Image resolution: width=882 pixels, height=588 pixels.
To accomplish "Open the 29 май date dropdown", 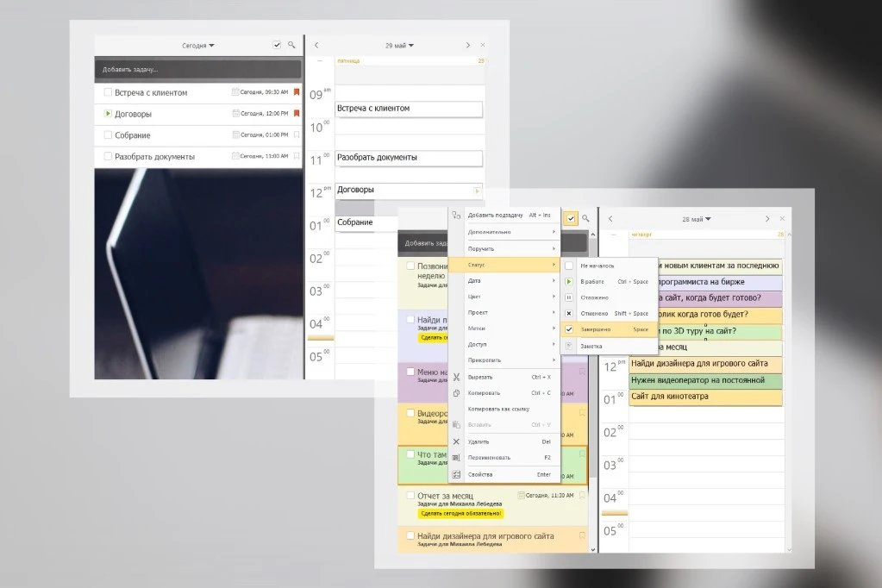I will pos(400,45).
